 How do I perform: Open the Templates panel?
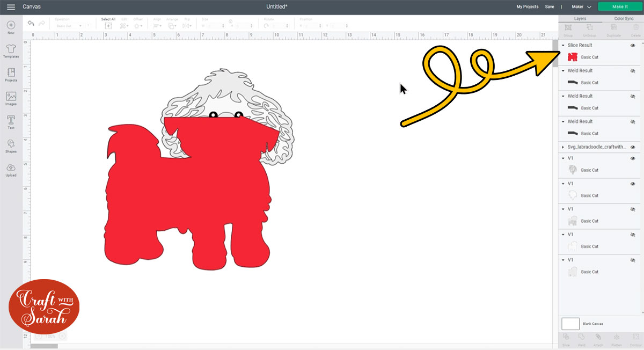tap(11, 51)
